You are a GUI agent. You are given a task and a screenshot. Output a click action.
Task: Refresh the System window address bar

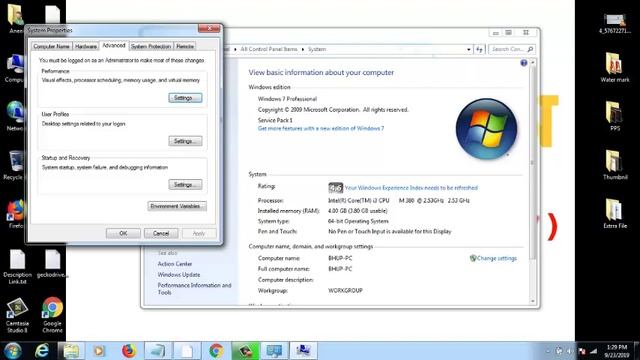point(479,49)
